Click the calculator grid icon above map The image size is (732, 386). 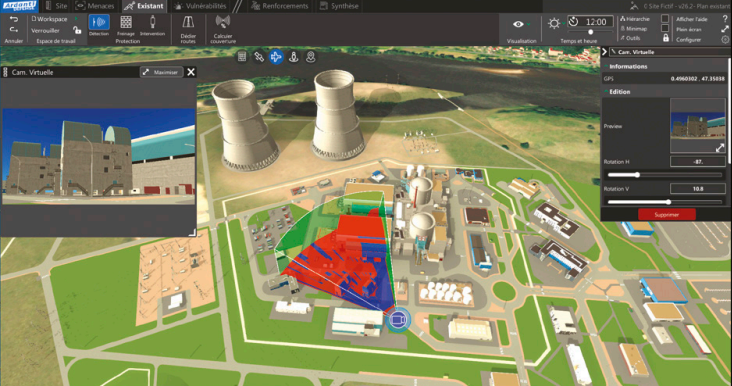pos(242,57)
